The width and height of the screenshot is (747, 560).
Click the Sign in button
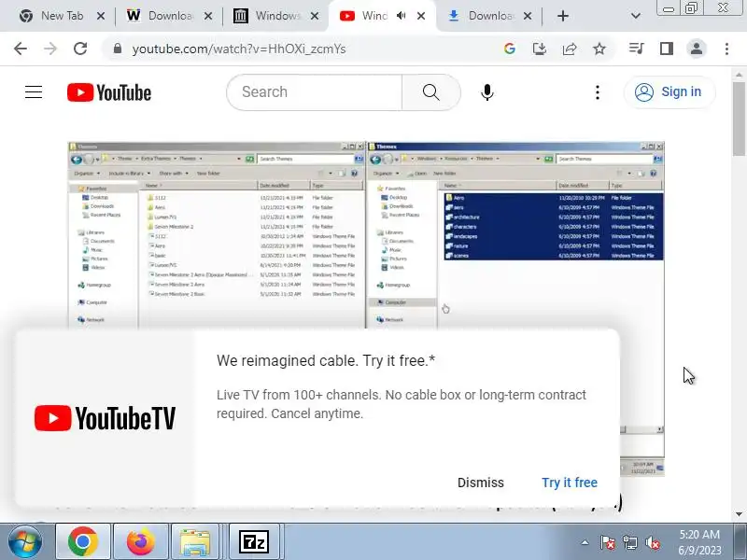(x=669, y=91)
